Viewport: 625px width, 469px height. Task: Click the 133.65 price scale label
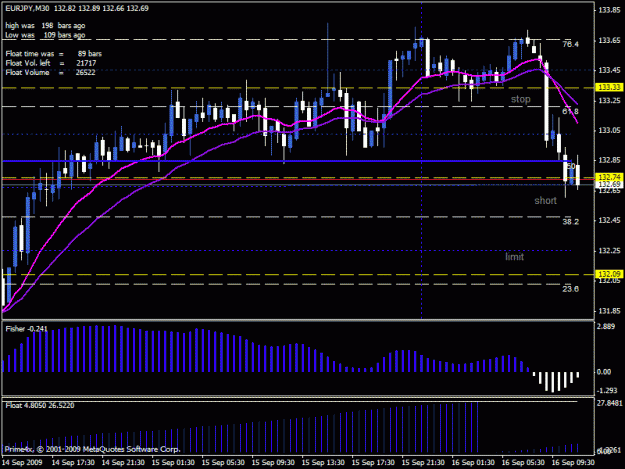pos(609,40)
